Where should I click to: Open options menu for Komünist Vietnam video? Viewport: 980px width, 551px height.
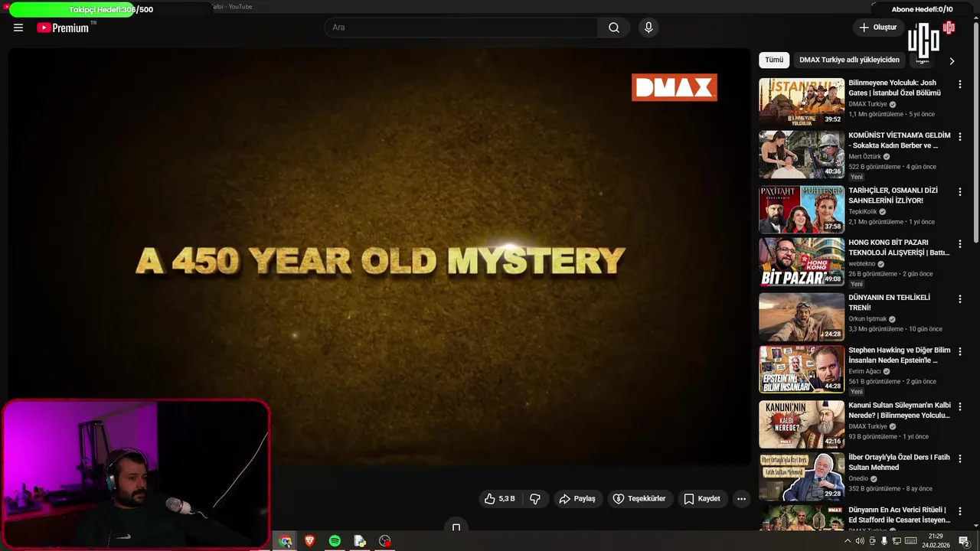tap(960, 136)
